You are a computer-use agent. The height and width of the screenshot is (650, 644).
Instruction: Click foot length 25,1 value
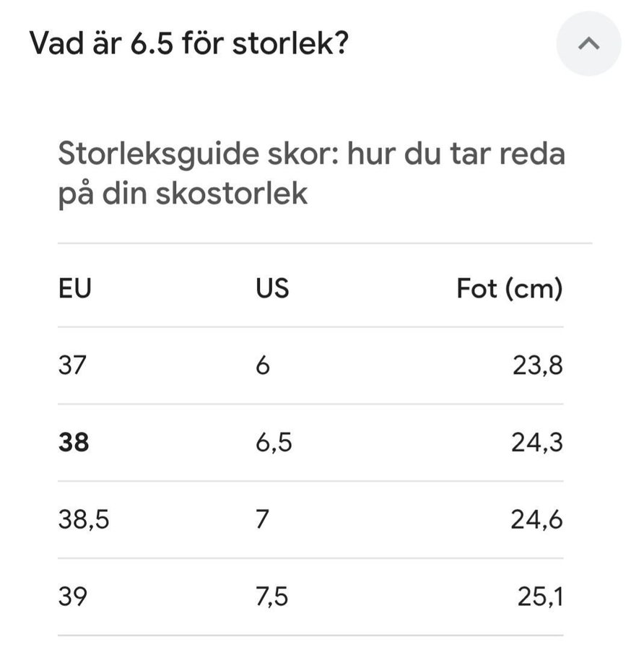[x=540, y=597]
